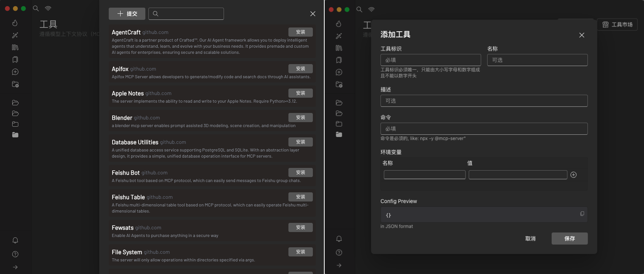Click the bookmark icon in right window sidebar
644x274 pixels.
click(x=339, y=60)
